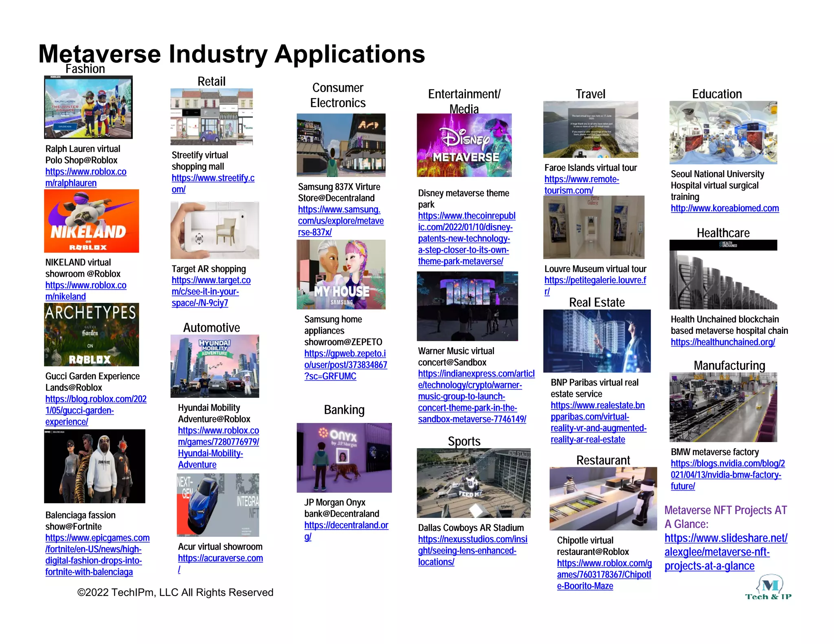The image size is (834, 644).
Task: Open the slideshare metaverse-nft-projects link
Action: 726,552
